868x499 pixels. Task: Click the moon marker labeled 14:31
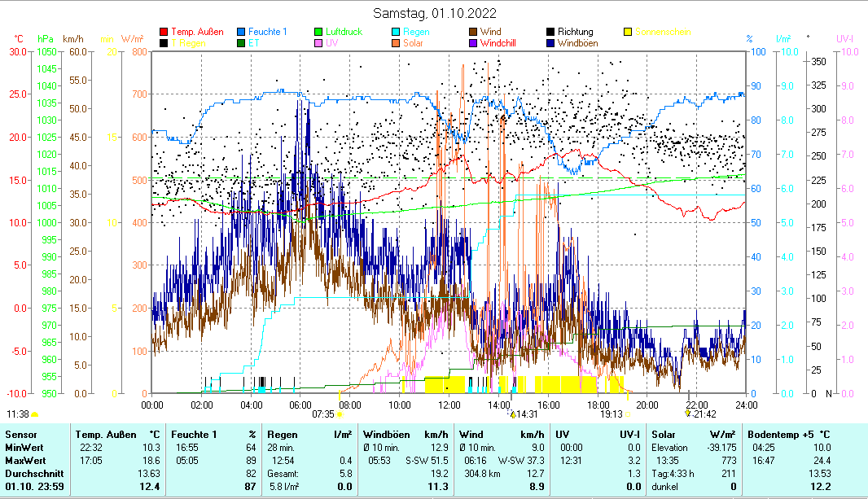point(513,414)
